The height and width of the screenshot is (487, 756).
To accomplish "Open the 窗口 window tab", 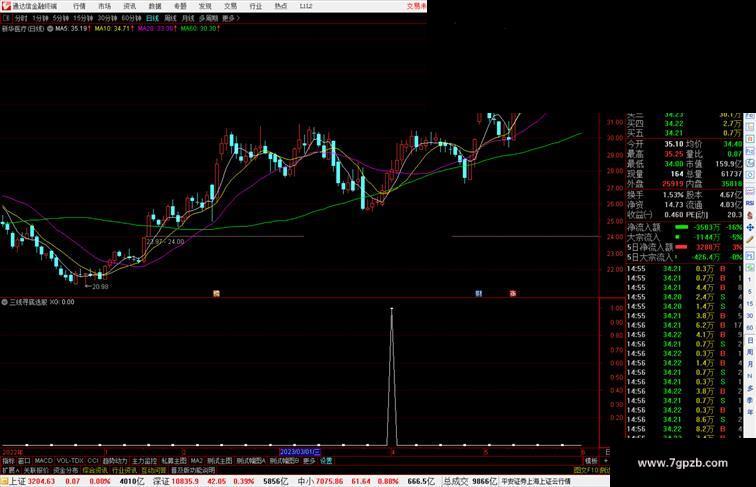I will pyautogui.click(x=24, y=461).
